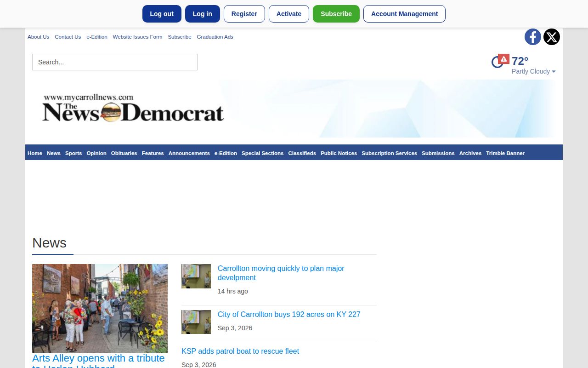Open Account Management
Image resolution: width=588 pixels, height=368 pixels.
click(x=404, y=14)
